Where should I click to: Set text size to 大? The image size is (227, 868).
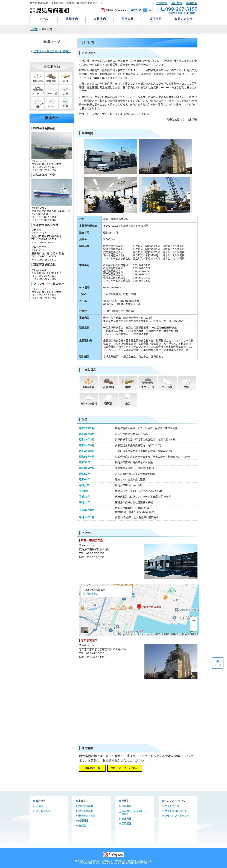155,10
